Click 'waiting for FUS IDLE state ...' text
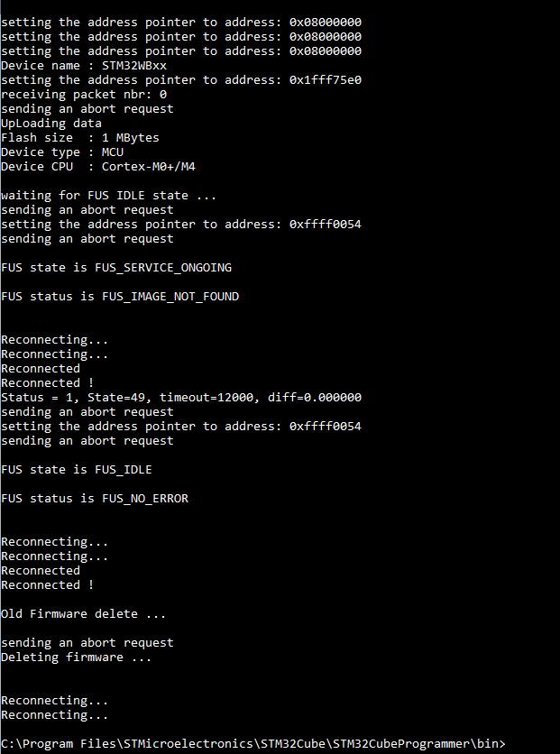 point(108,195)
